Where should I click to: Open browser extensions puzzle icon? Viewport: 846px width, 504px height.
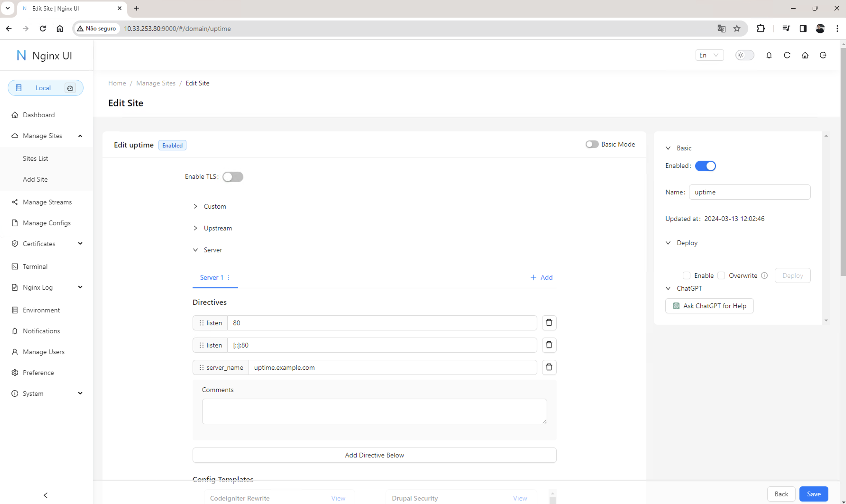761,28
